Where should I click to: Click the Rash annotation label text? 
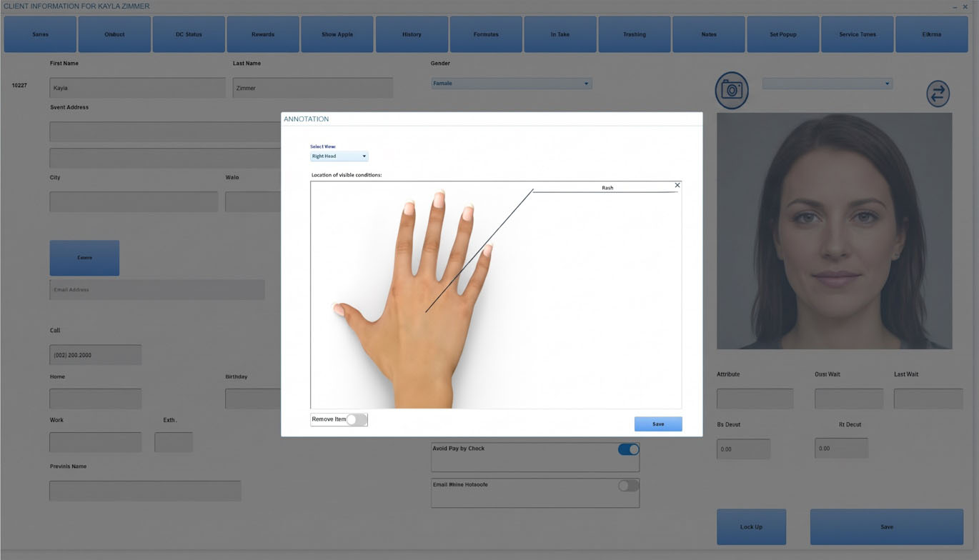coord(607,188)
